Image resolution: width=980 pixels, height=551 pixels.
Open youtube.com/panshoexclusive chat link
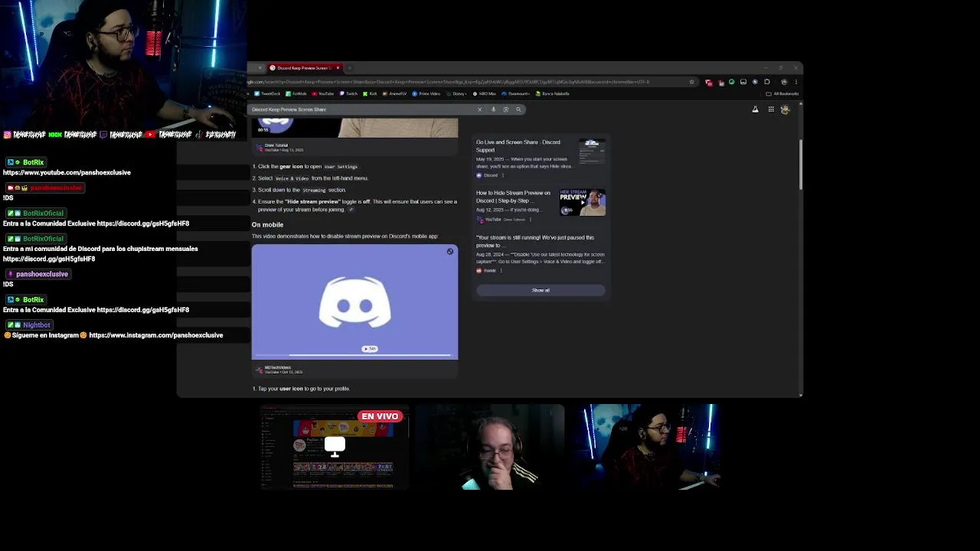click(x=67, y=173)
